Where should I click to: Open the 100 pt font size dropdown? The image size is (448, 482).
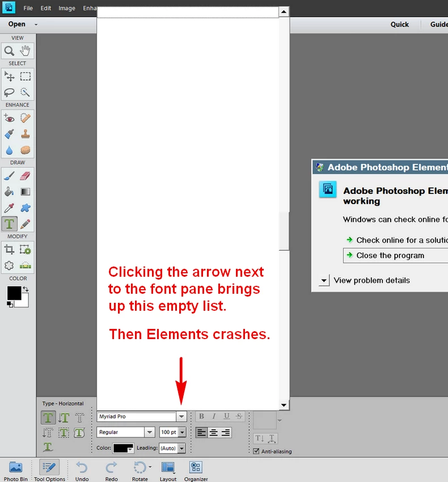[183, 432]
